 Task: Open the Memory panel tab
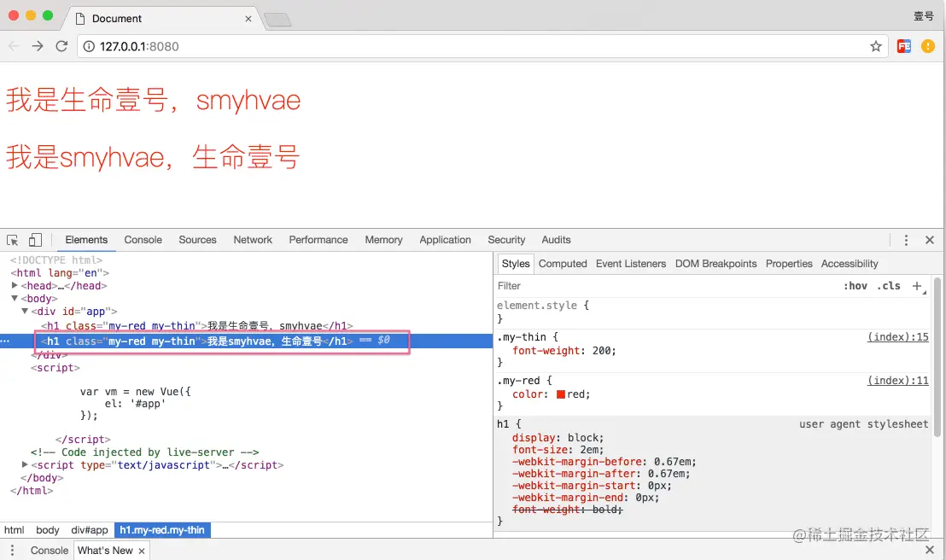383,240
